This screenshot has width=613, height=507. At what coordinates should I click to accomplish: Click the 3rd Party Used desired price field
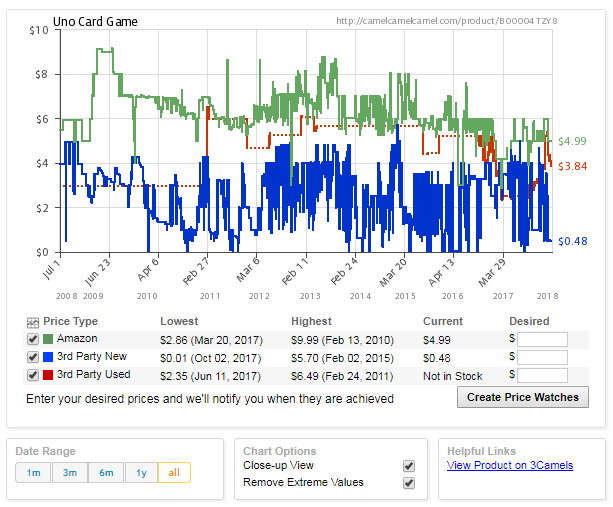tap(542, 376)
